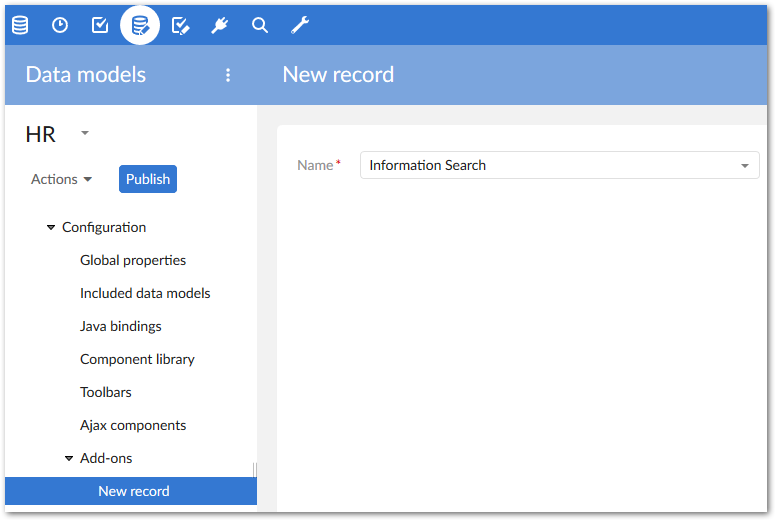Collapse the Configuration tree node

(x=51, y=228)
